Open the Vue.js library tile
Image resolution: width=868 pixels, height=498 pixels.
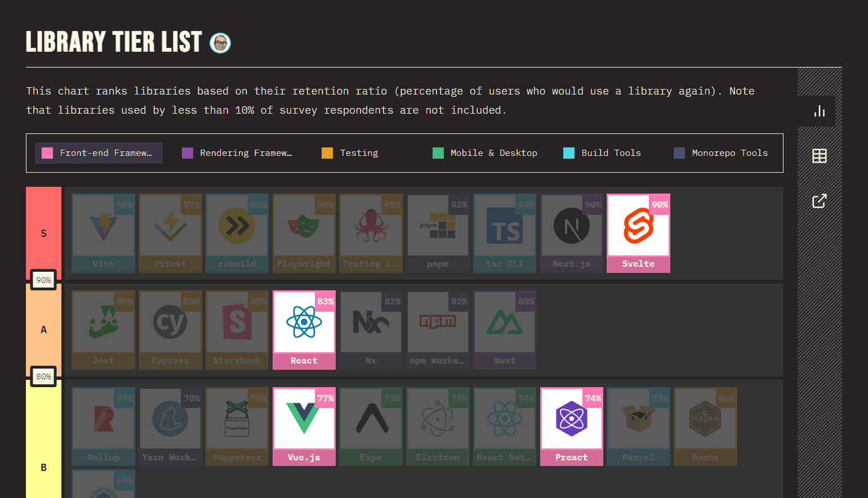(304, 427)
